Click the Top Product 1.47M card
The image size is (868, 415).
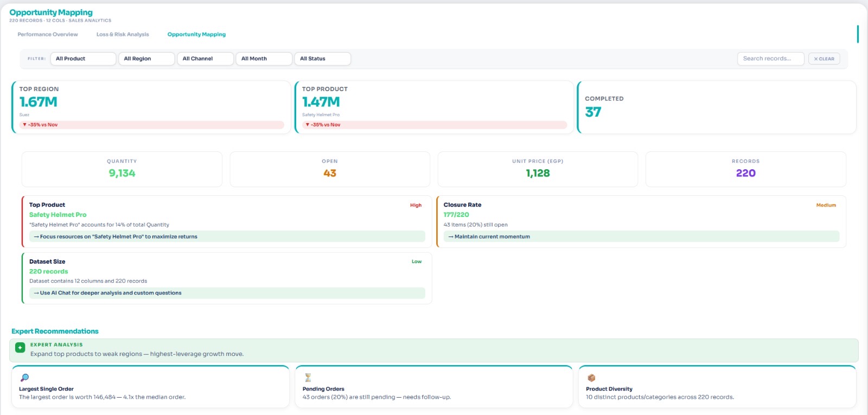tap(434, 107)
